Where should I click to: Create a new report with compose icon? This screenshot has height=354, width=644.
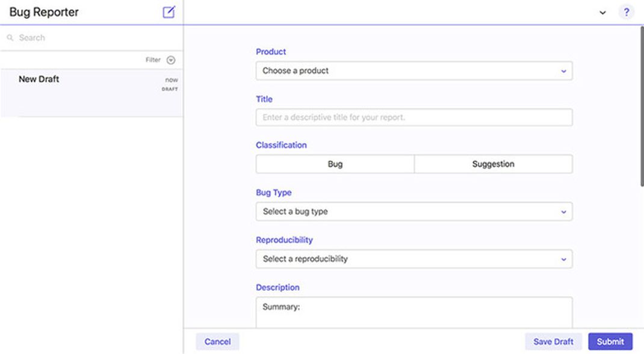pos(169,12)
